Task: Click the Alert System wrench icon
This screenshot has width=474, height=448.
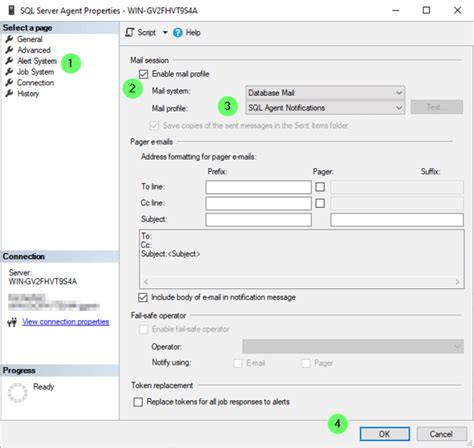Action: (9, 61)
